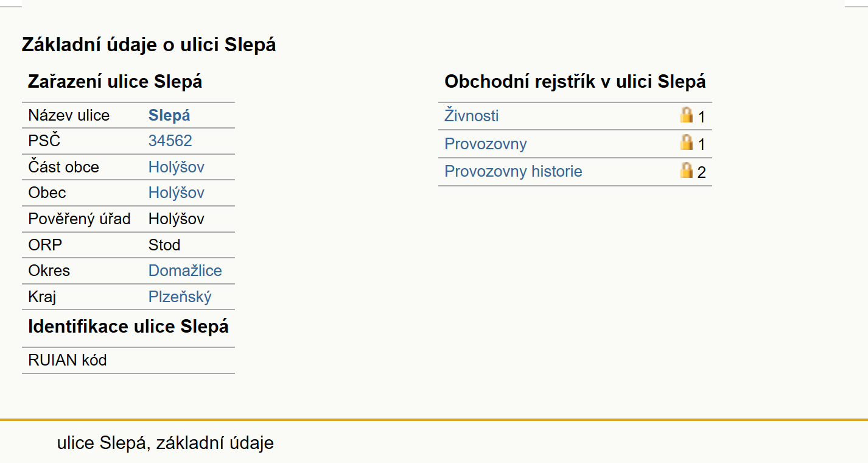Select the RUIAN kód row label
868x463 pixels.
pos(68,360)
